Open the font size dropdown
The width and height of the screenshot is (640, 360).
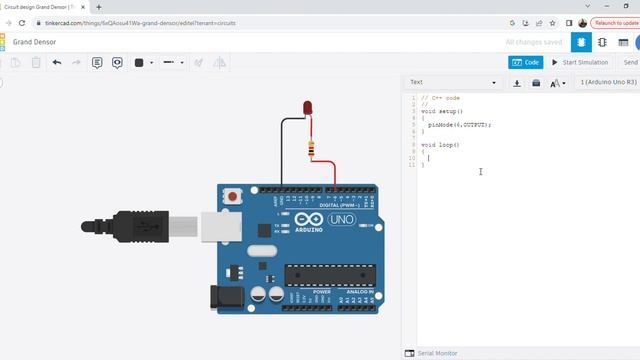(558, 83)
